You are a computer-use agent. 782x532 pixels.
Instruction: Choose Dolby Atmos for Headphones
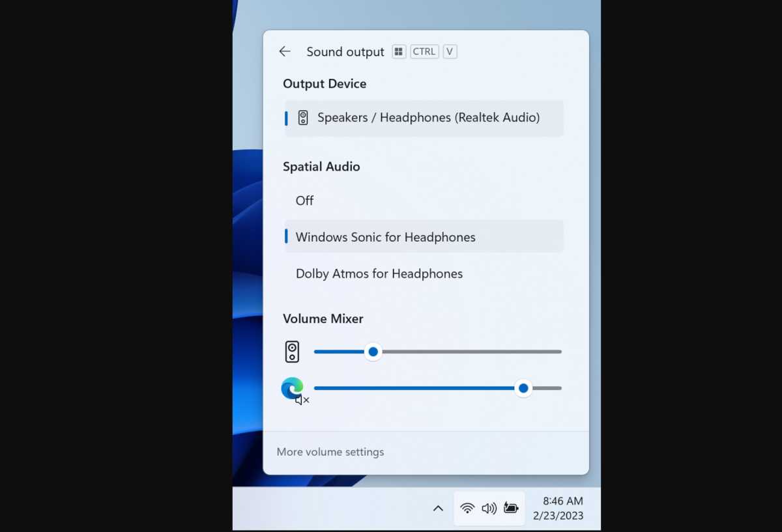click(x=424, y=273)
